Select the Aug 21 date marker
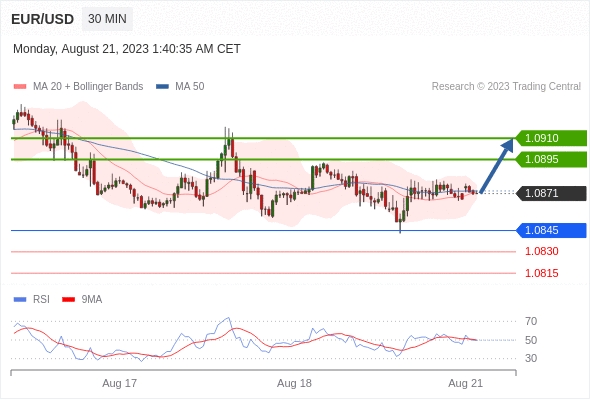This screenshot has height=400, width=590. pyautogui.click(x=465, y=383)
